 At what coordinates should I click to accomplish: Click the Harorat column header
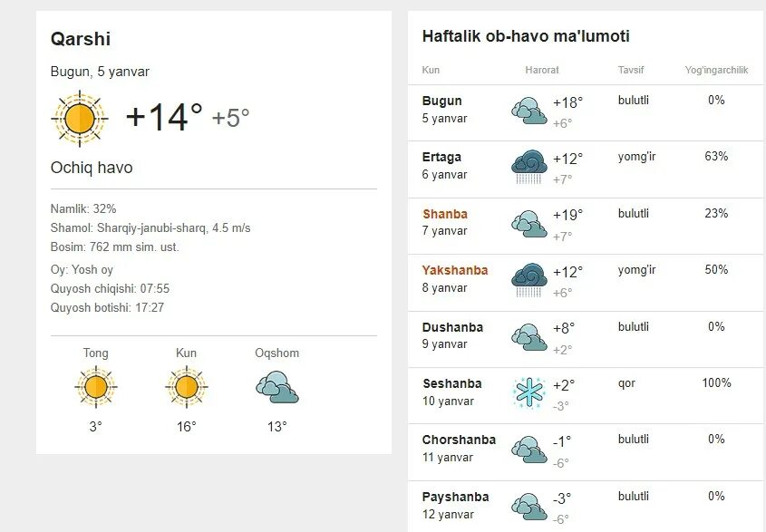click(x=542, y=70)
